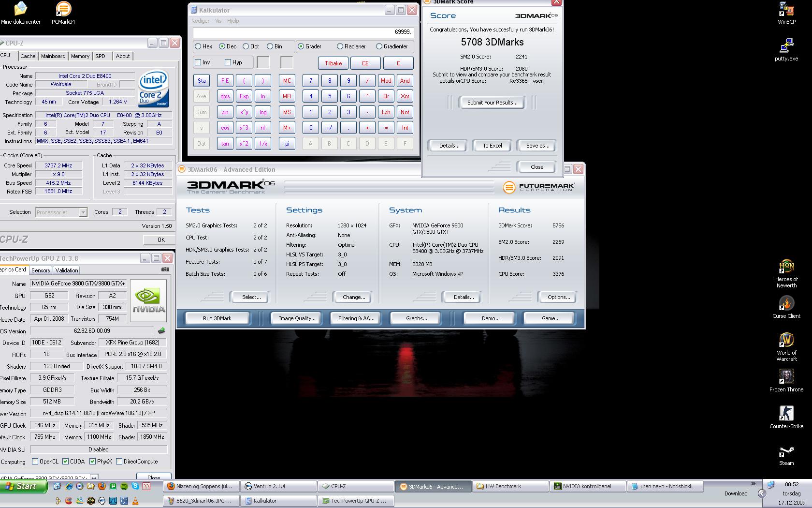Open Heroes of Newerth desktop icon

pos(786,274)
